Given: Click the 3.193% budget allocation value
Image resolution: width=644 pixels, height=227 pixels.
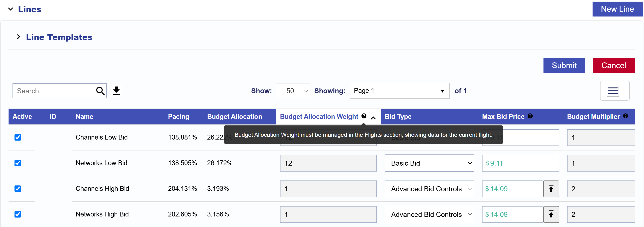Looking at the screenshot, I should click(218, 189).
